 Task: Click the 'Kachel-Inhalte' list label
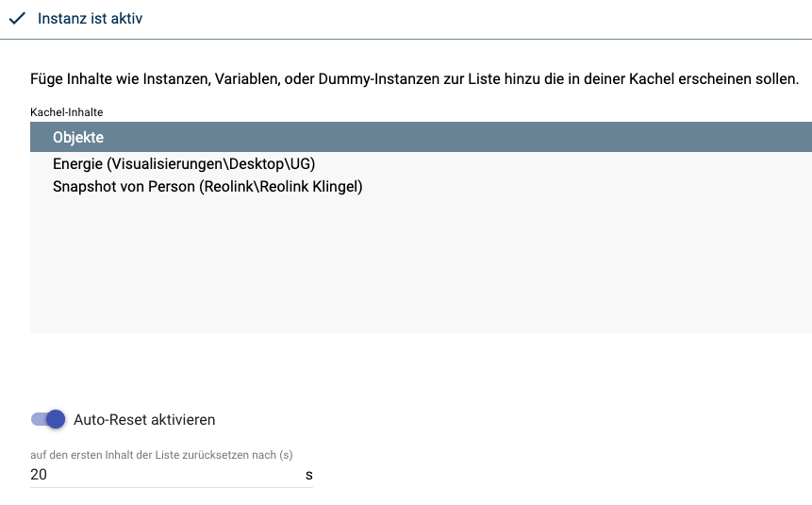[66, 112]
